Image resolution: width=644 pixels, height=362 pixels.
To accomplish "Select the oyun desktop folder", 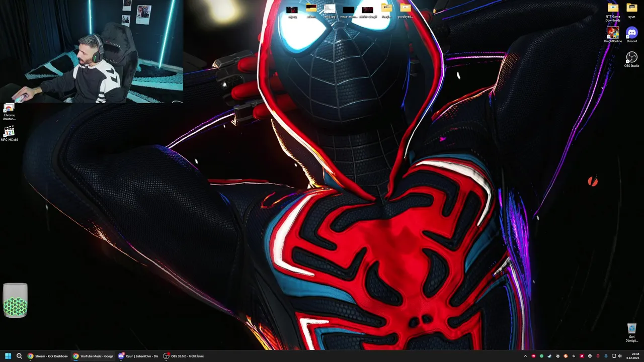I will (x=632, y=11).
